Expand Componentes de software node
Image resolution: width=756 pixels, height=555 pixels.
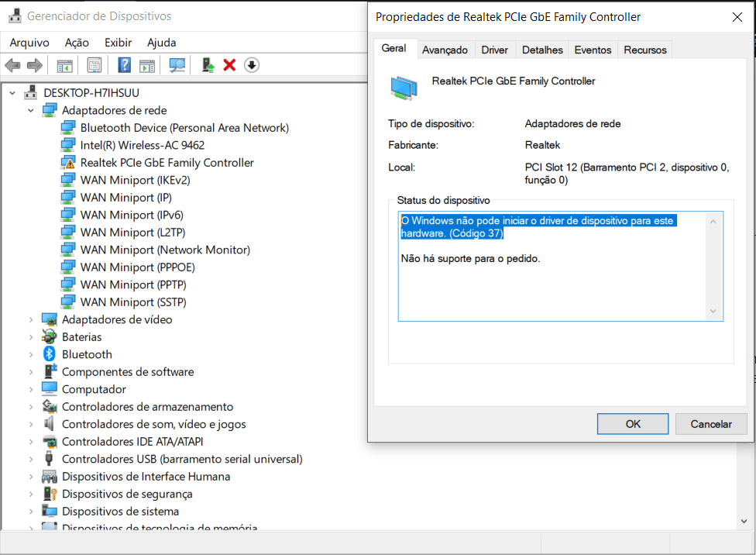tap(31, 371)
